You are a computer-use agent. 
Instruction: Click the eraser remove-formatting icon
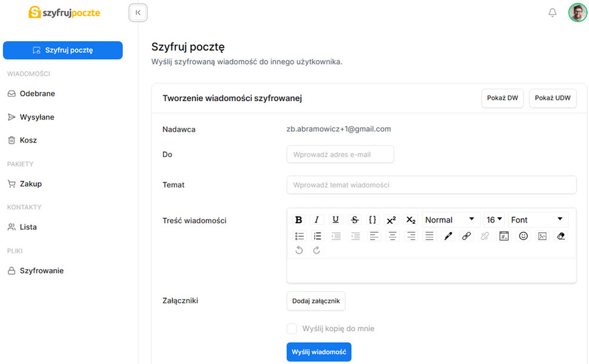tap(561, 236)
